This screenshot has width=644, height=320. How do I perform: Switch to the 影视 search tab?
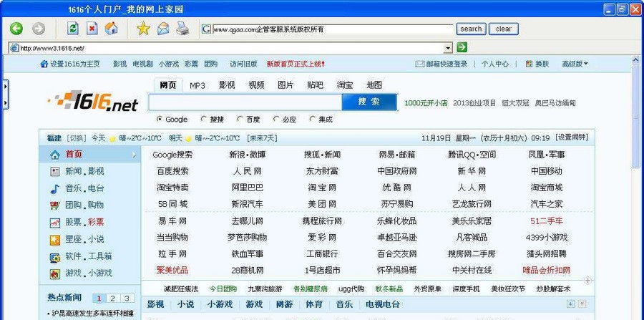pyautogui.click(x=227, y=85)
